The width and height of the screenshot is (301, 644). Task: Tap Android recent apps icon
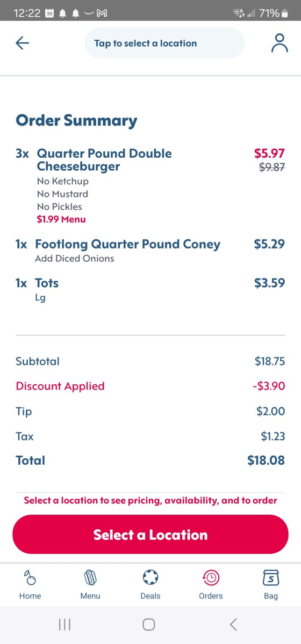[64, 624]
